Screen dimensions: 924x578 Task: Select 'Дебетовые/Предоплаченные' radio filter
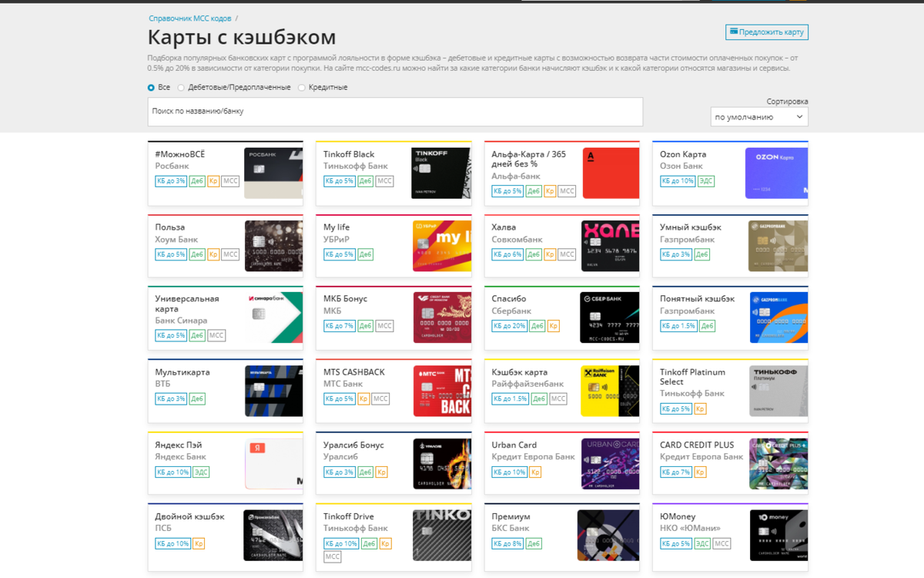point(181,88)
